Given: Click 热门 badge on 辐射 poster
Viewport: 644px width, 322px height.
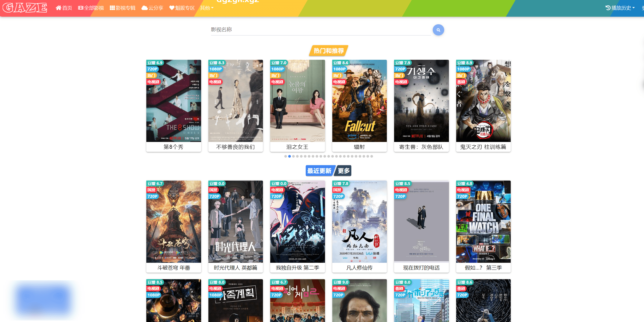Looking at the screenshot, I should tap(337, 75).
